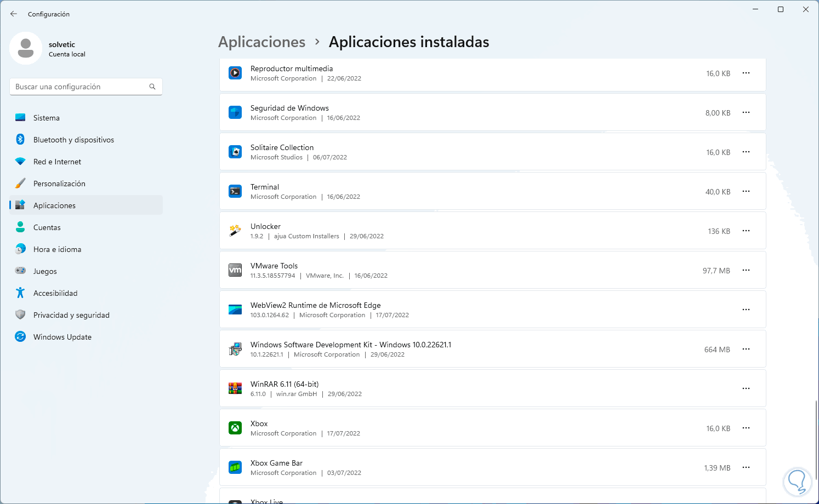Viewport: 819px width, 504px height.
Task: Open Privacidad y seguridad section
Action: (x=71, y=315)
